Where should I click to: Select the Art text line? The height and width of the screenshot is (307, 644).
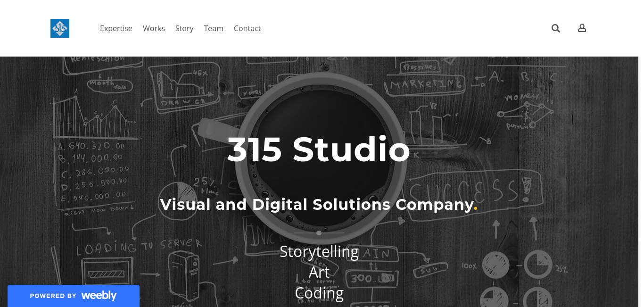point(319,272)
